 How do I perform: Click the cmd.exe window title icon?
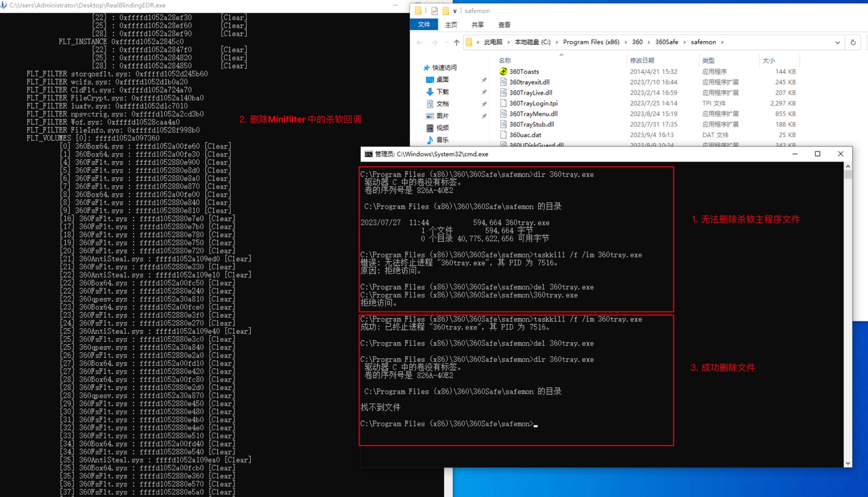point(368,154)
